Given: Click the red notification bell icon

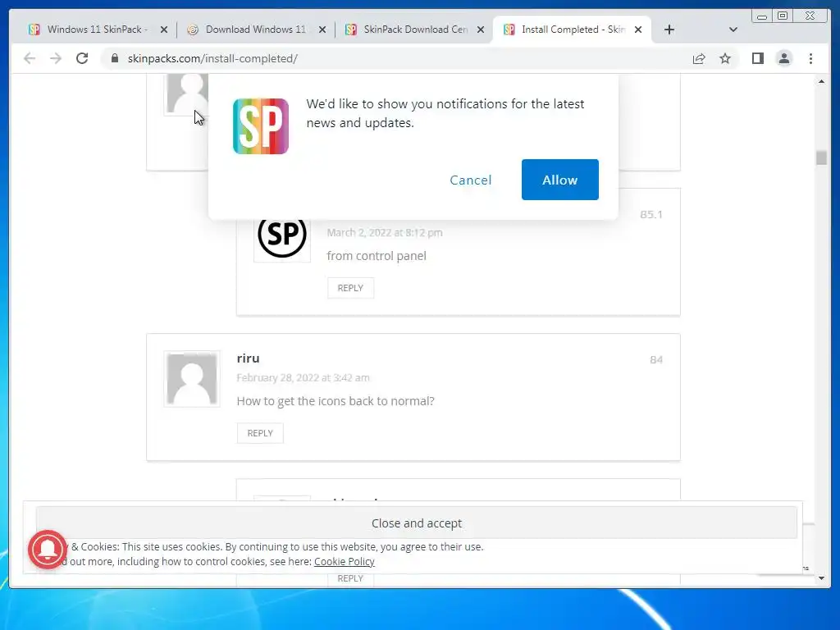Looking at the screenshot, I should pos(48,549).
